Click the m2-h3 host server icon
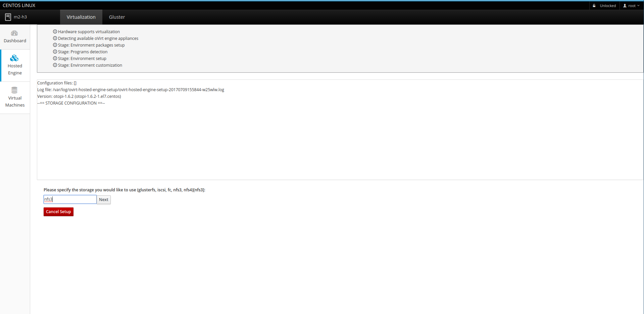 point(8,17)
